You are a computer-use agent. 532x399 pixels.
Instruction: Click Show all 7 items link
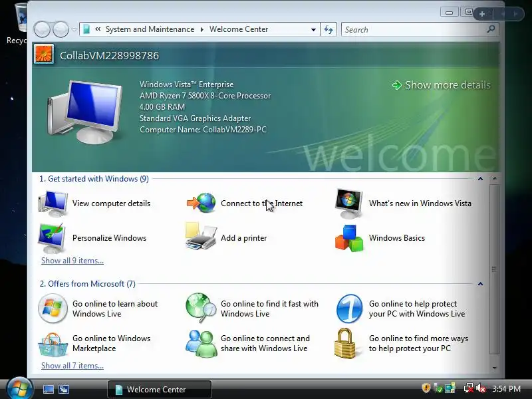pos(72,366)
